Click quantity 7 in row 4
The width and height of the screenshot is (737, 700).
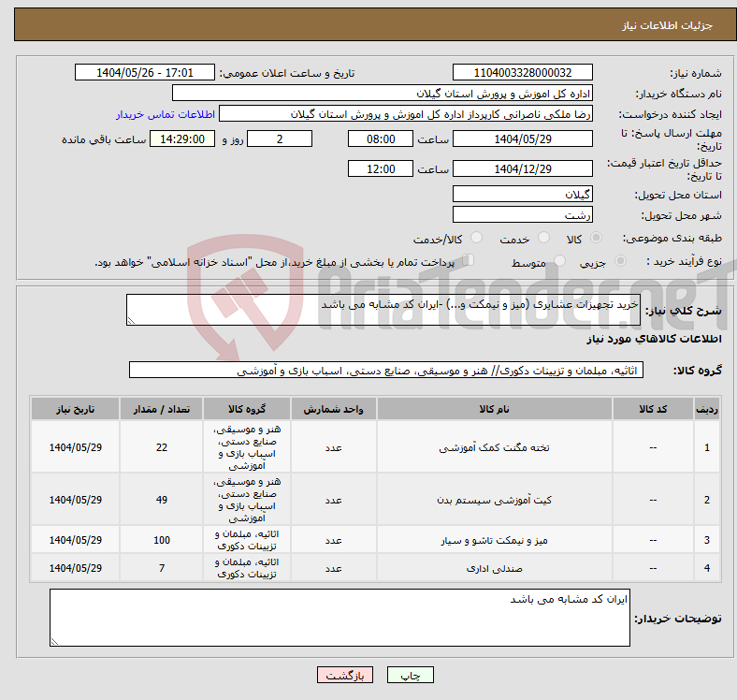pyautogui.click(x=162, y=568)
